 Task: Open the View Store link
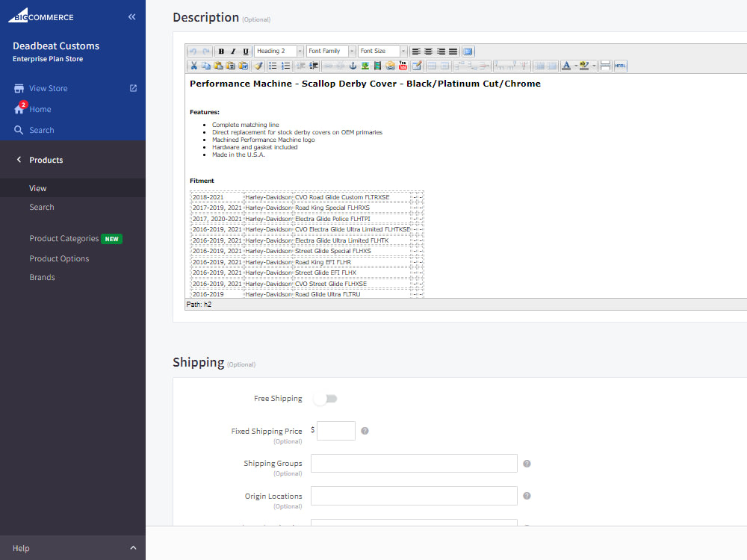[x=48, y=88]
